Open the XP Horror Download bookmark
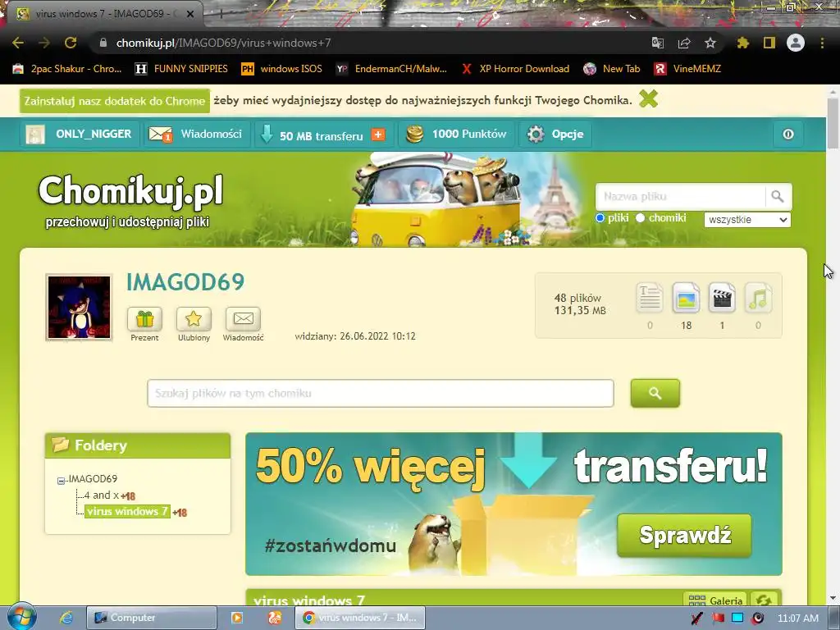 [515, 69]
